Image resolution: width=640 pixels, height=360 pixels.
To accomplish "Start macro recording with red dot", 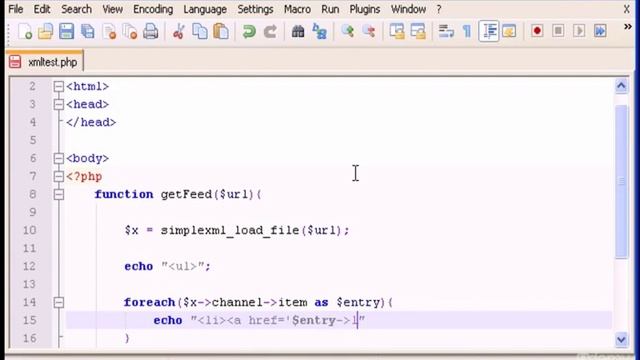I will pos(537,31).
